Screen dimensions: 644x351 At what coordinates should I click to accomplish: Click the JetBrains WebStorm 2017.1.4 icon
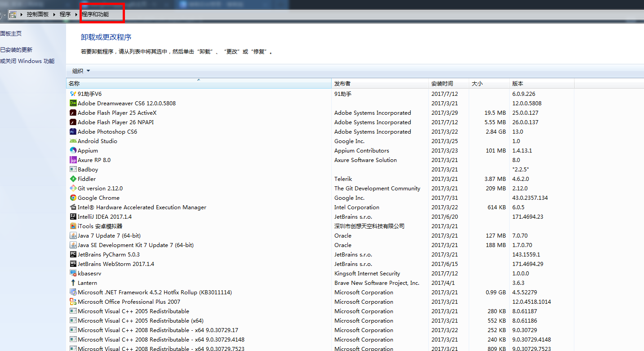click(73, 264)
